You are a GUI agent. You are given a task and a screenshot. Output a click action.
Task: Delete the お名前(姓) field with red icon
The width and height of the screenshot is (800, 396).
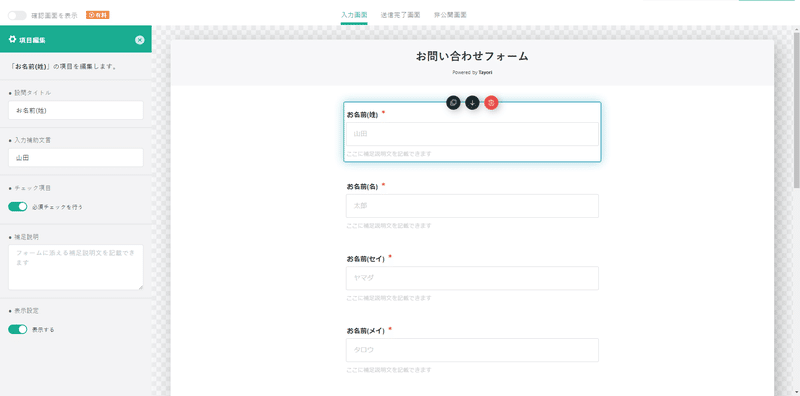coord(491,103)
